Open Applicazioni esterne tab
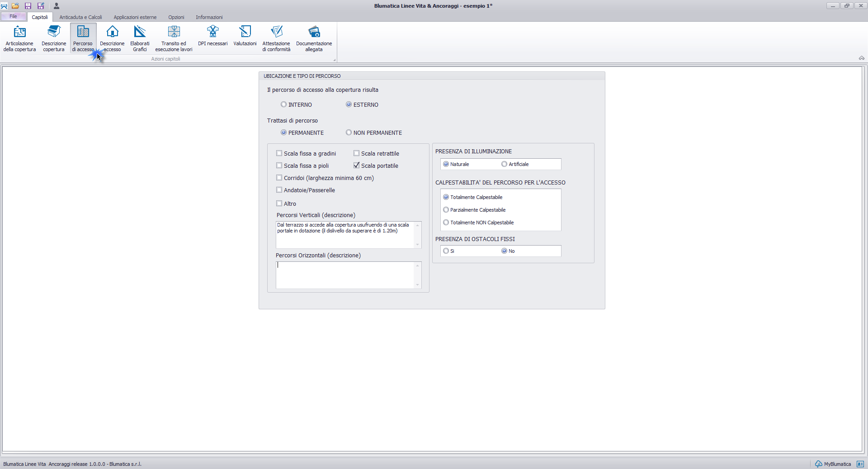Screen dimensions: 868x469 pyautogui.click(x=135, y=17)
